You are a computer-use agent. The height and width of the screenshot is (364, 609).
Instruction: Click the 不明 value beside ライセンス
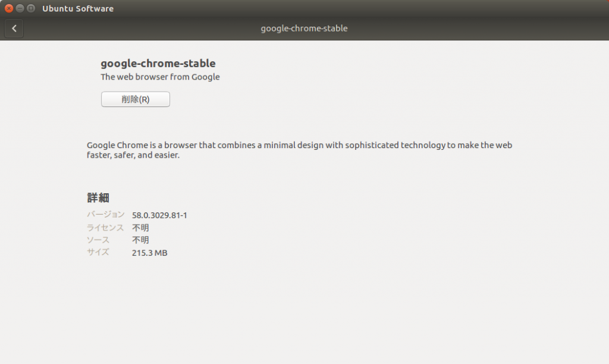click(x=140, y=228)
